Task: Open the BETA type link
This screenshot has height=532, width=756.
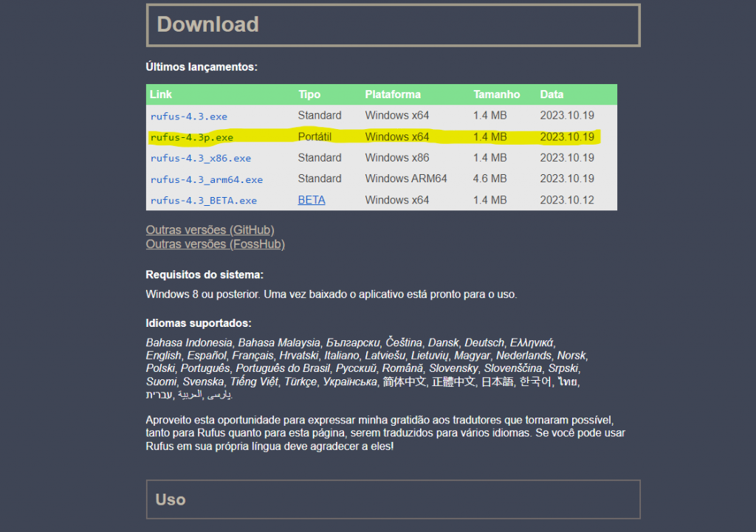Action: [312, 200]
